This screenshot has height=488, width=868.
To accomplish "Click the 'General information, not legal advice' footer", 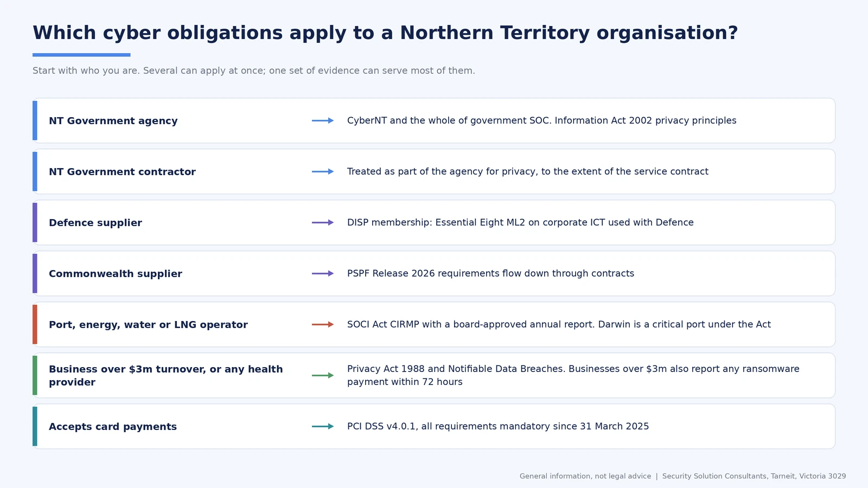I will click(x=585, y=476).
